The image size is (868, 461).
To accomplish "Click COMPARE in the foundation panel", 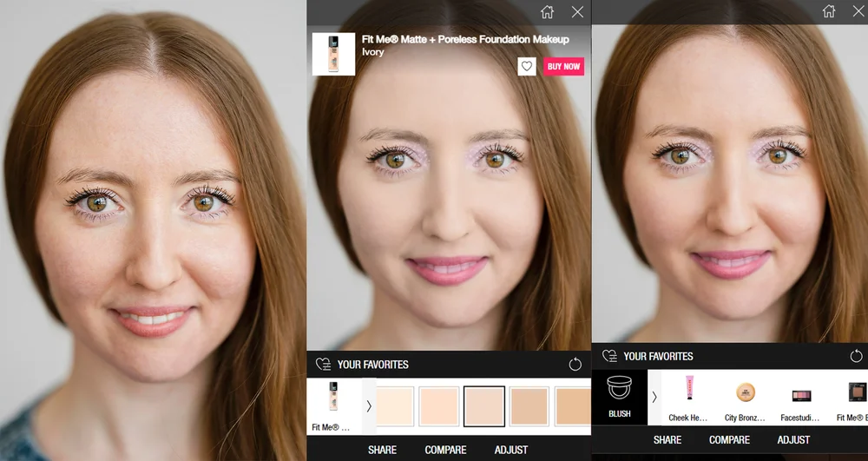I will pos(445,450).
